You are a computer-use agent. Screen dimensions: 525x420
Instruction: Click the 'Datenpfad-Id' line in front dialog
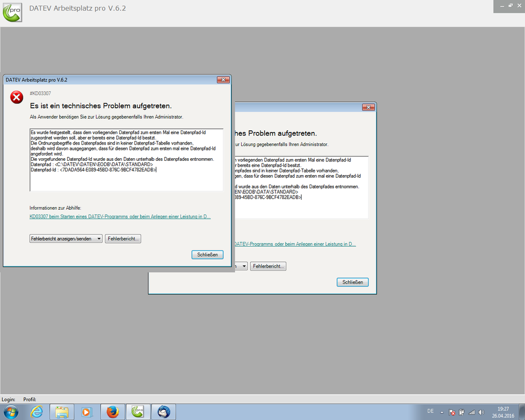(x=94, y=170)
